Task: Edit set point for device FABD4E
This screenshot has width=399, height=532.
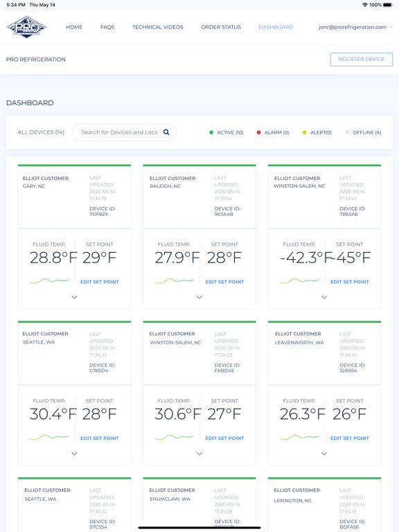Action: pos(224,438)
